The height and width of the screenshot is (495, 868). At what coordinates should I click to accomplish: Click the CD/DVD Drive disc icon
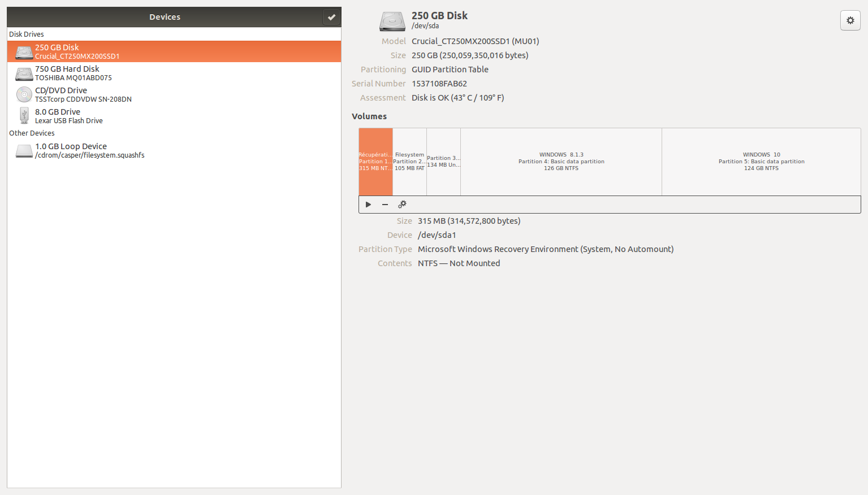point(24,94)
